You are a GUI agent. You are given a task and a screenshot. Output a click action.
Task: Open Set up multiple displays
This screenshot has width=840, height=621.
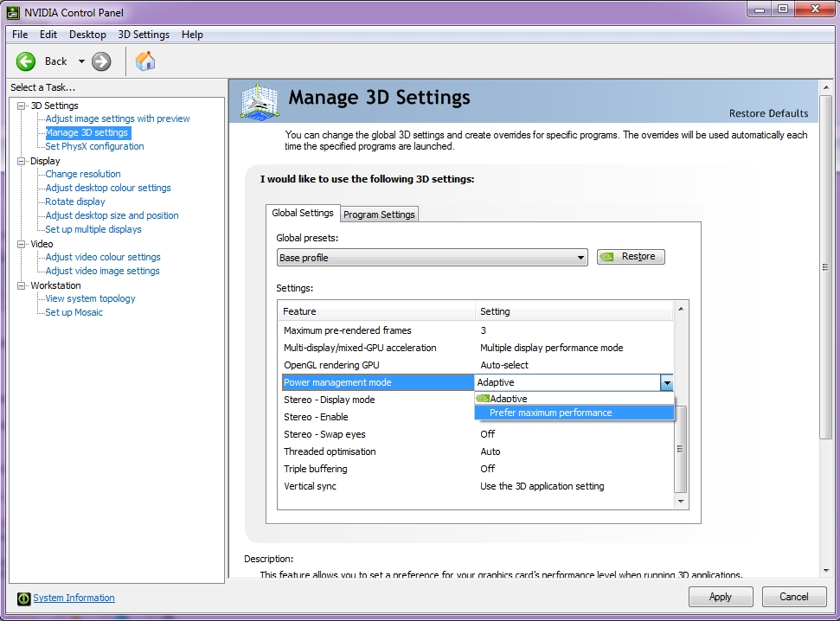[x=93, y=229]
